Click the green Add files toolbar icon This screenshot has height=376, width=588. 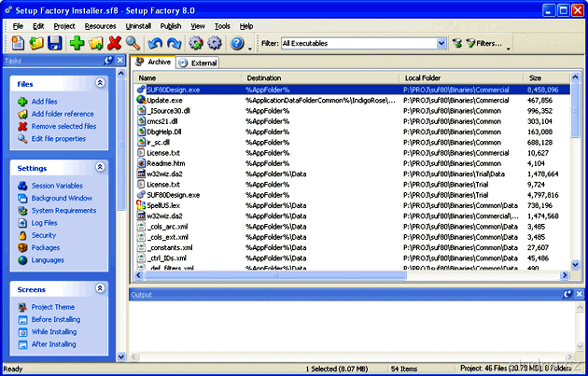pos(77,43)
